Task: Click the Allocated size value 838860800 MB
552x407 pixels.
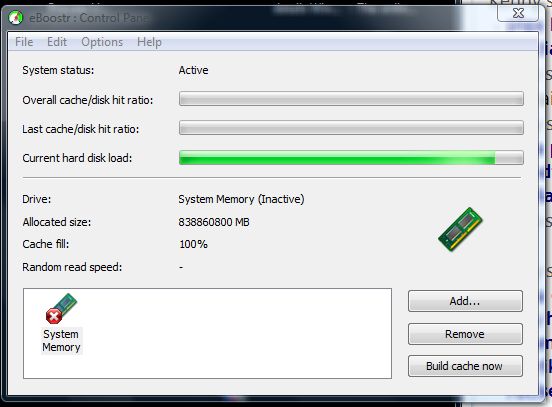Action: 214,222
